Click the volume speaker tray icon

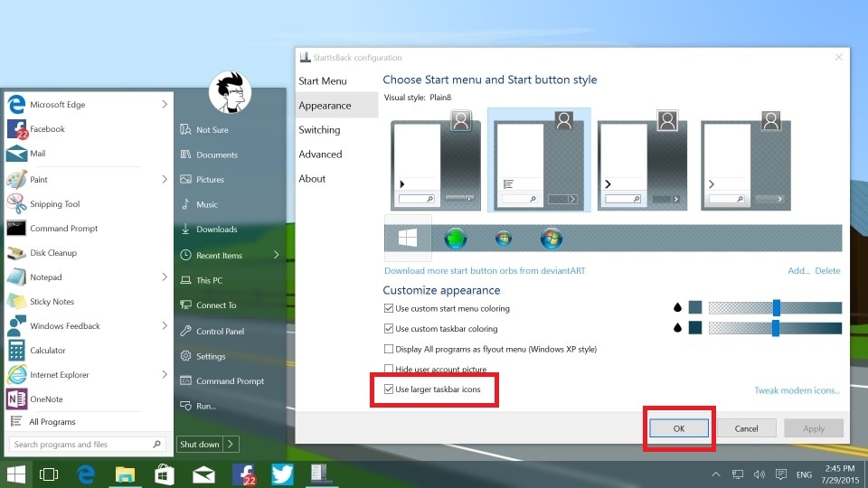coord(759,474)
